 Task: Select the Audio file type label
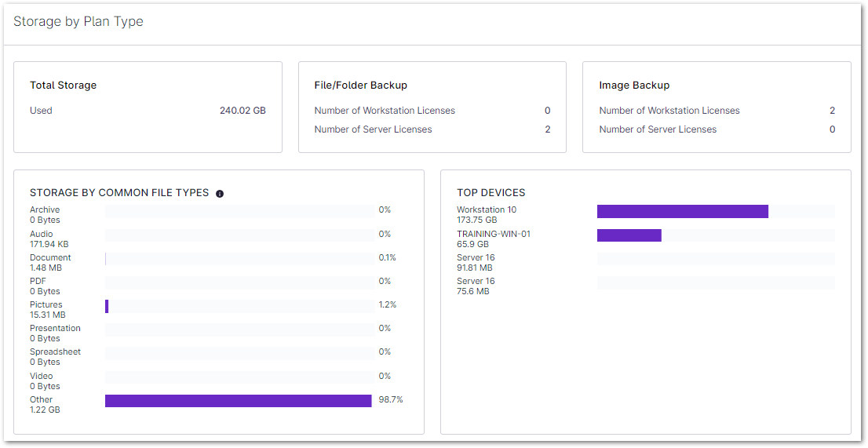pos(42,234)
